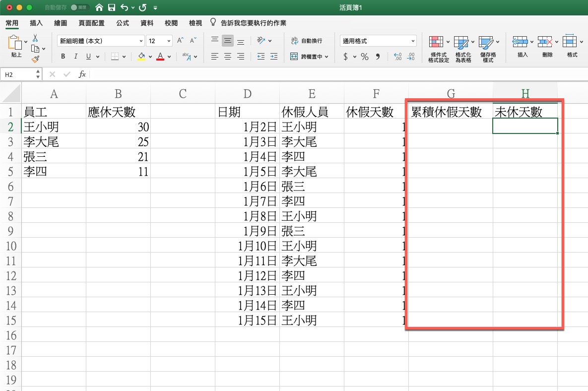Expand the borders dropdown arrow
Viewport: 588px width, 391px height.
coord(124,57)
